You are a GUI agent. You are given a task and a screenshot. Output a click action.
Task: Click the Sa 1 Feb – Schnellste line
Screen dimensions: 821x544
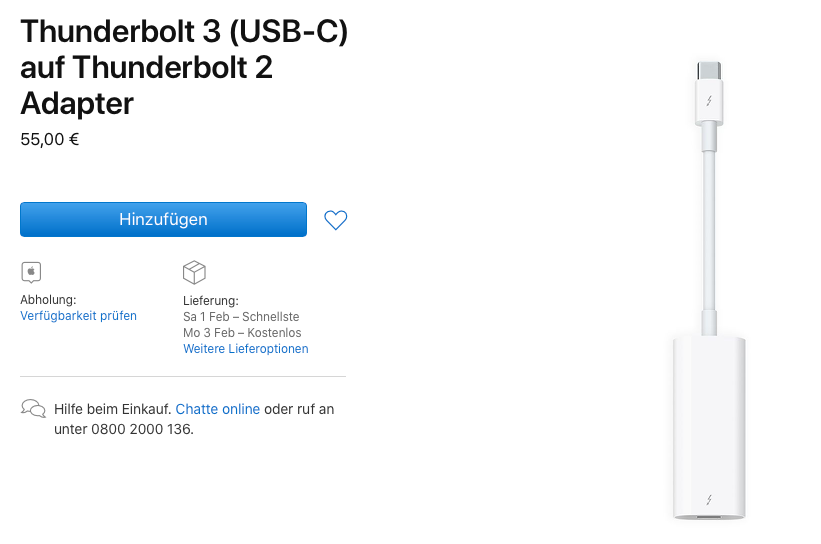click(243, 316)
